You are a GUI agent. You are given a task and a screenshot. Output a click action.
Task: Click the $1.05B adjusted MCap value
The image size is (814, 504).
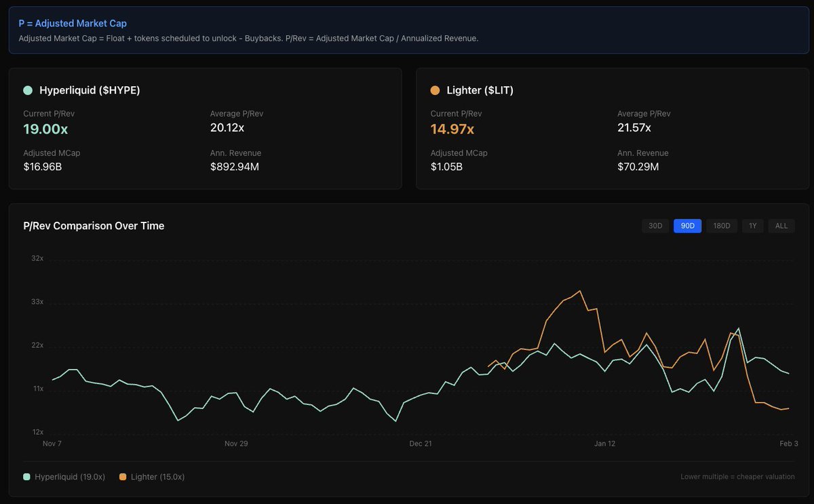click(x=446, y=167)
